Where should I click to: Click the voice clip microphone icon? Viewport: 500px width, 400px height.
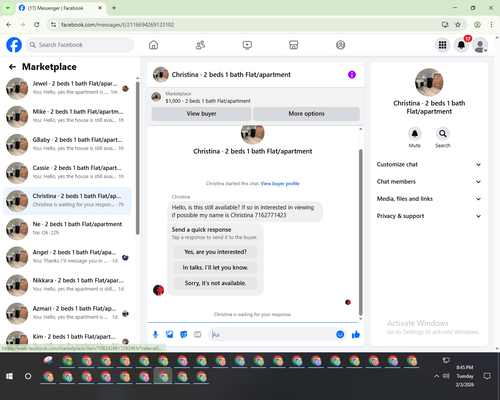pos(155,334)
